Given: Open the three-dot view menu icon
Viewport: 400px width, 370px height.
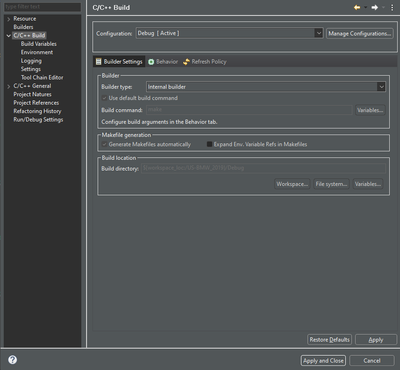Looking at the screenshot, I should tap(392, 7).
